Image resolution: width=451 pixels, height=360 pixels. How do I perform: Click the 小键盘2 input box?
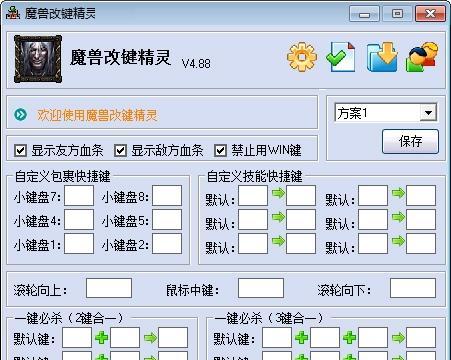[167, 244]
